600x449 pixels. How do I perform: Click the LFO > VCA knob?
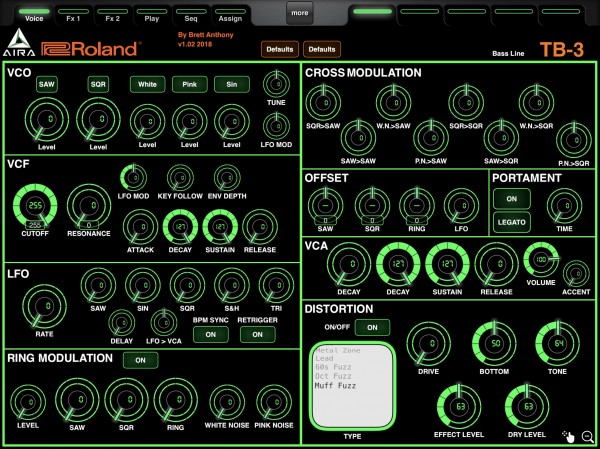click(164, 323)
